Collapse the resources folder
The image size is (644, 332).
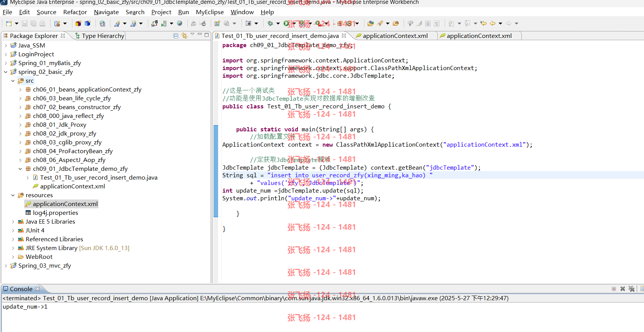coord(13,195)
